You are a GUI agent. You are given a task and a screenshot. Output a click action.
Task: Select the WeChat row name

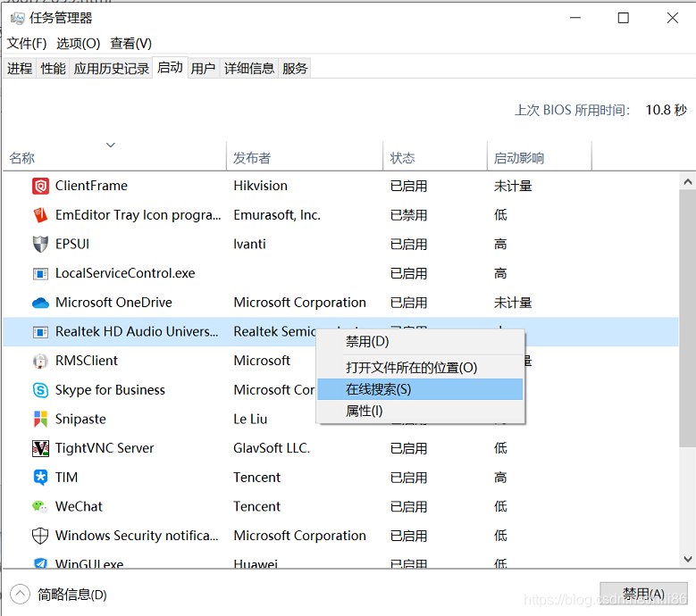pyautogui.click(x=79, y=506)
